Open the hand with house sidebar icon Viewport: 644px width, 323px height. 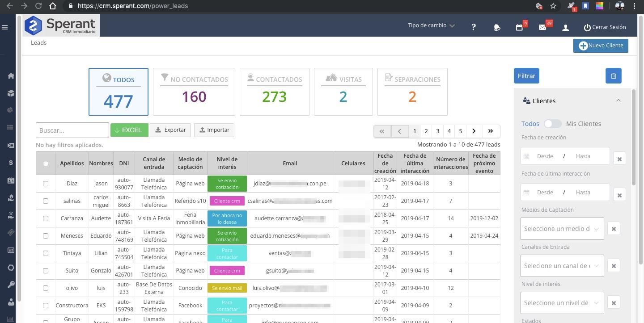tap(11, 197)
